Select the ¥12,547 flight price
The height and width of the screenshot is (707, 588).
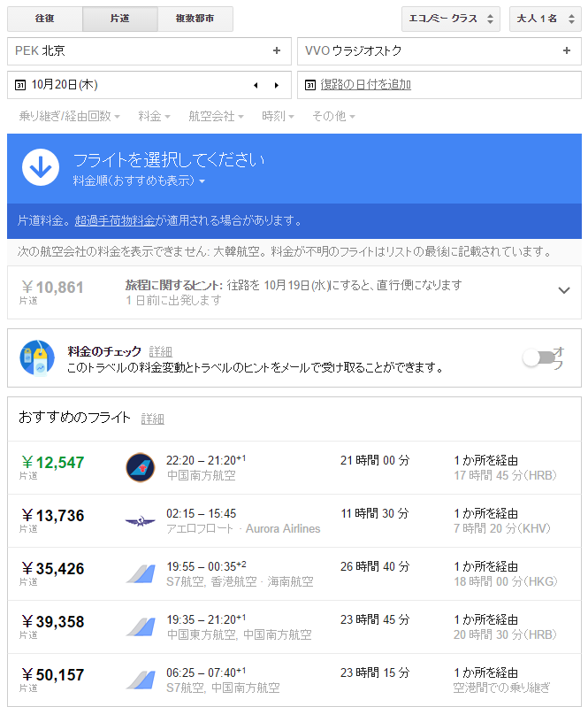click(53, 462)
